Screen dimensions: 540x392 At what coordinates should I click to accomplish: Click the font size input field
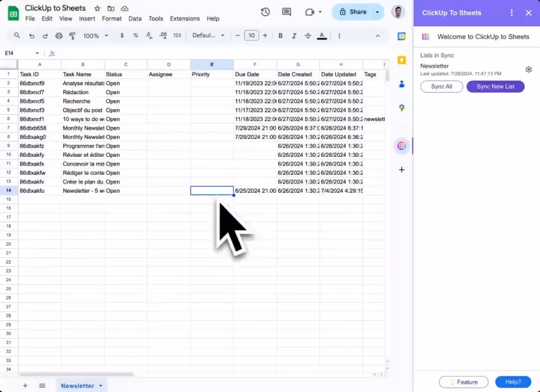(251, 36)
